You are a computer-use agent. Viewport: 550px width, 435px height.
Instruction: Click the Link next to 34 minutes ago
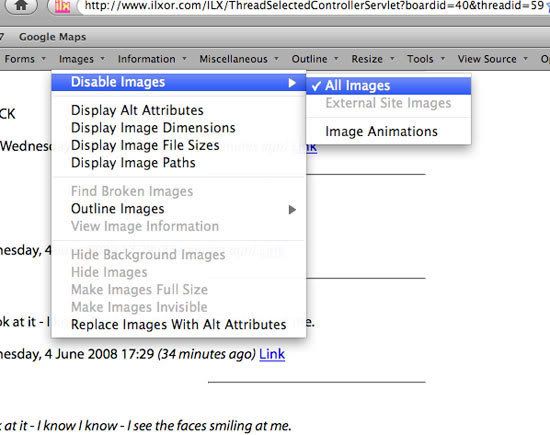[x=272, y=354]
